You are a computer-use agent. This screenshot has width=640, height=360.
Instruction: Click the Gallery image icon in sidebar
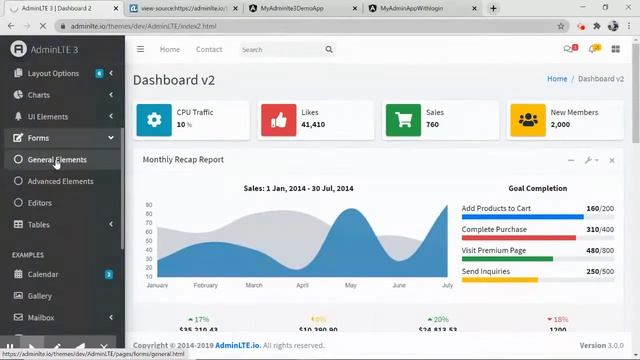point(18,296)
